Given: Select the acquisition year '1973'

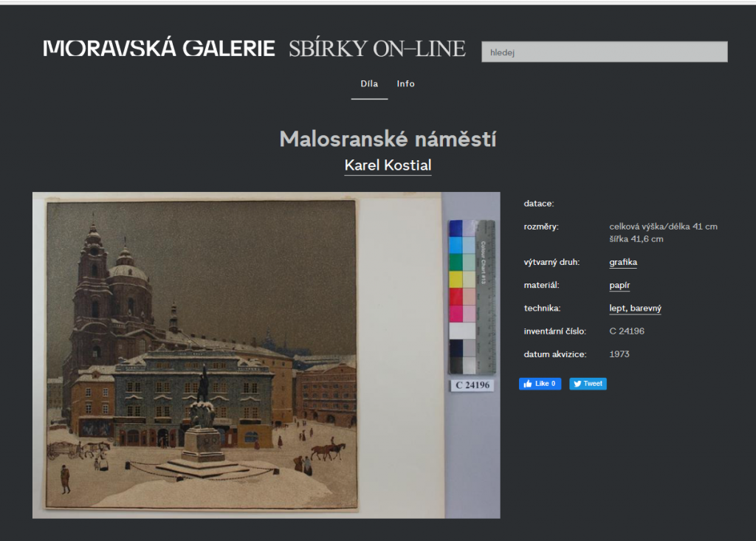Looking at the screenshot, I should tap(619, 354).
